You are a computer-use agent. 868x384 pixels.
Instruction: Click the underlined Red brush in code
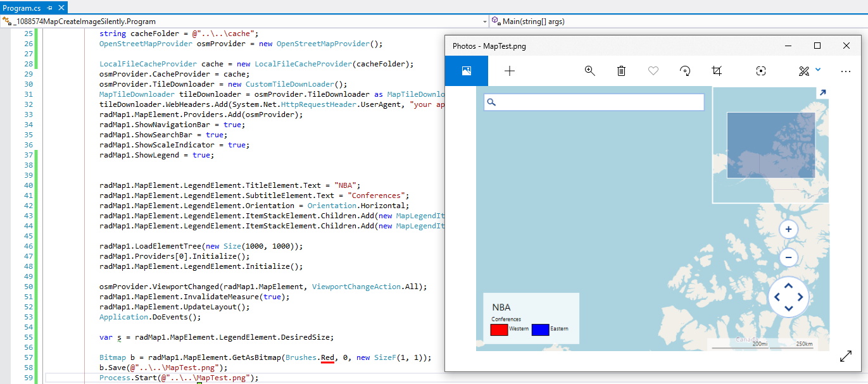tap(327, 357)
